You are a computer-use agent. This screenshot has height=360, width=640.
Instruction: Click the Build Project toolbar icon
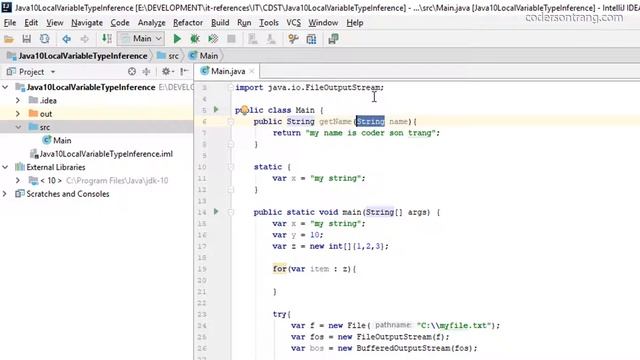click(107, 39)
